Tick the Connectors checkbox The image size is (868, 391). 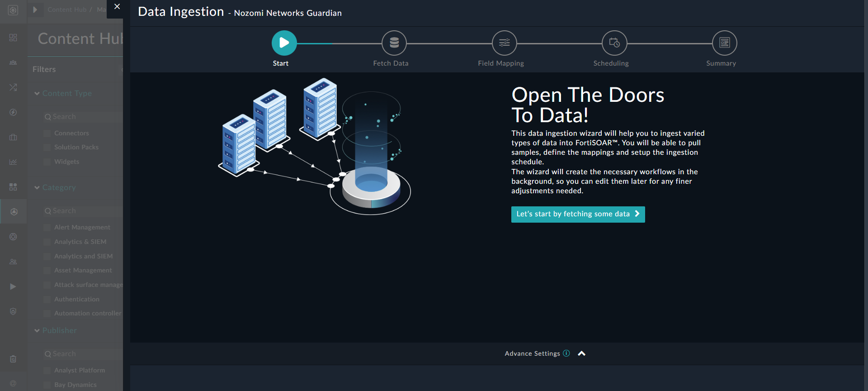point(47,134)
